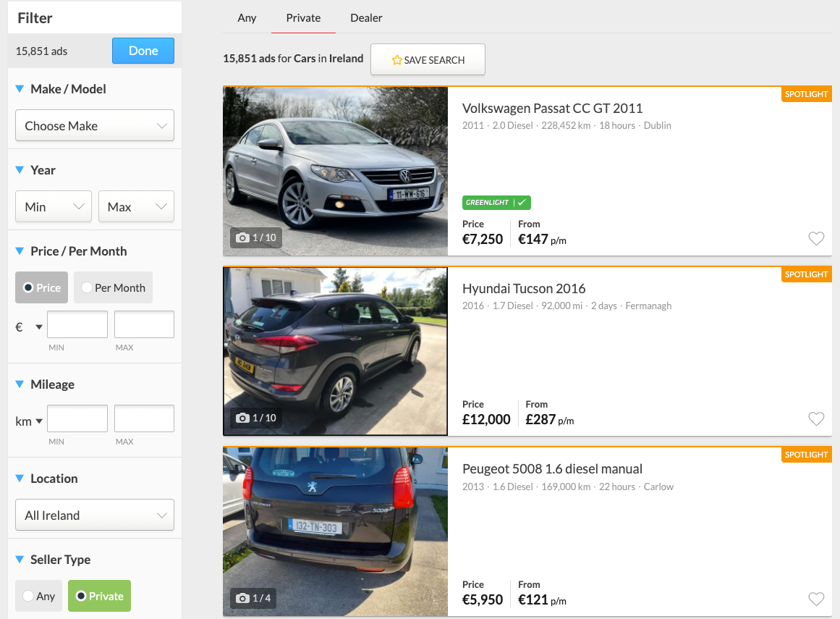Screen dimensions: 840x619
Task: Open the Hyundai Tucson car photo
Action: point(336,351)
